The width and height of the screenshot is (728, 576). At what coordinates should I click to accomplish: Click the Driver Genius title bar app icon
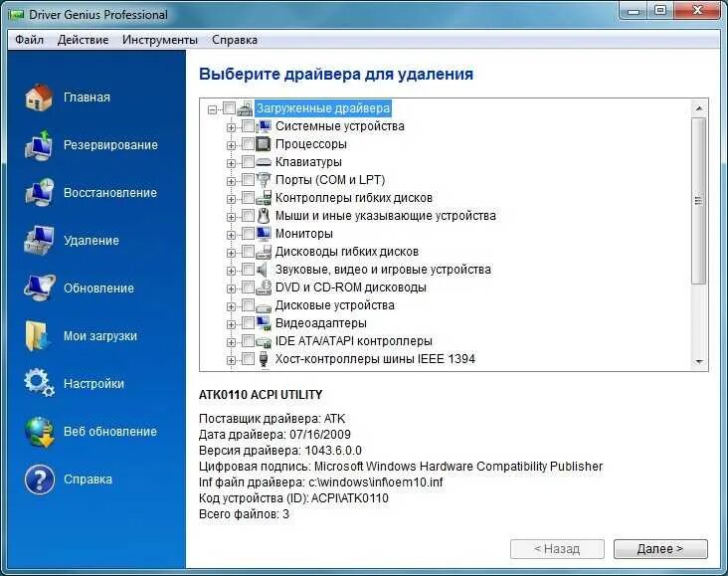[x=16, y=15]
